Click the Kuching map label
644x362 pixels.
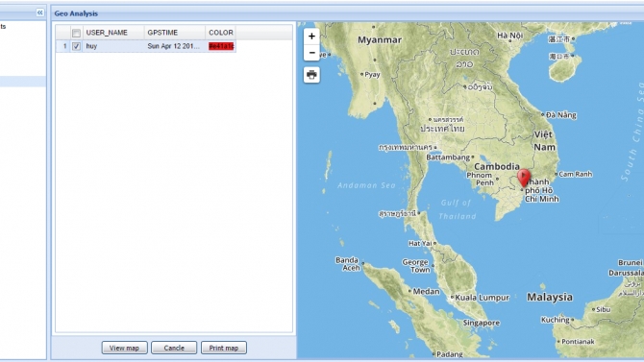556,320
